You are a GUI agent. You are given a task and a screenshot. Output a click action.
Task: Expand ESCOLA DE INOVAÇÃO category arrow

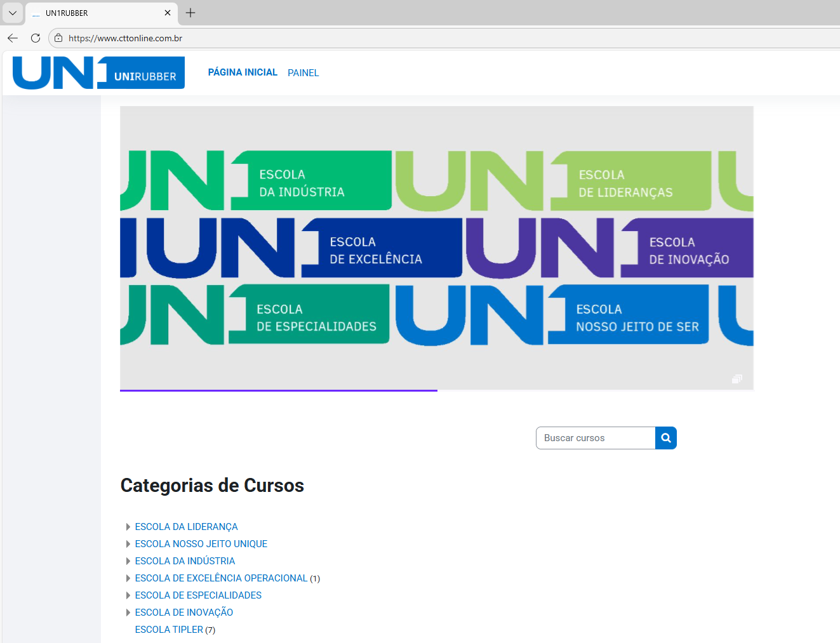tap(128, 613)
